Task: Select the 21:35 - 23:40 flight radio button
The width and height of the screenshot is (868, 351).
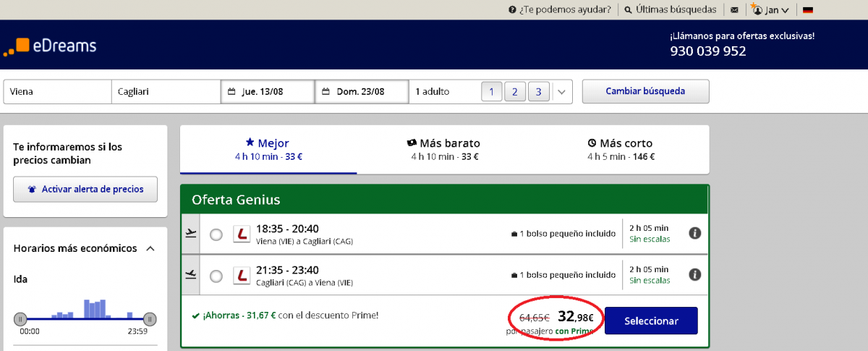Action: tap(216, 276)
